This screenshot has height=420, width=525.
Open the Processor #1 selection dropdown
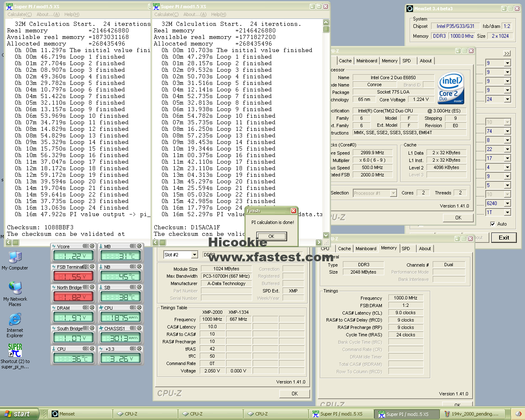click(x=393, y=193)
